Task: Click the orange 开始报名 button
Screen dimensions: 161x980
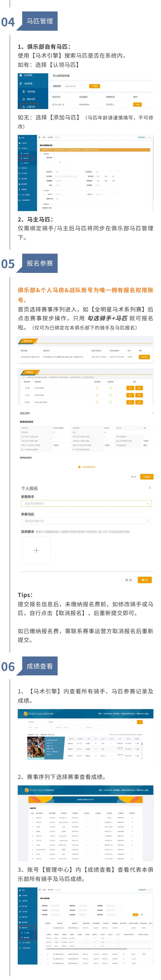Action: point(147,477)
